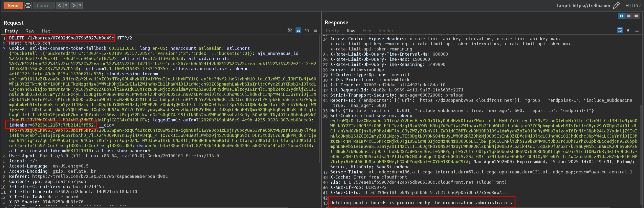
Task: Click the Accept: */* header line
Action: point(23,161)
